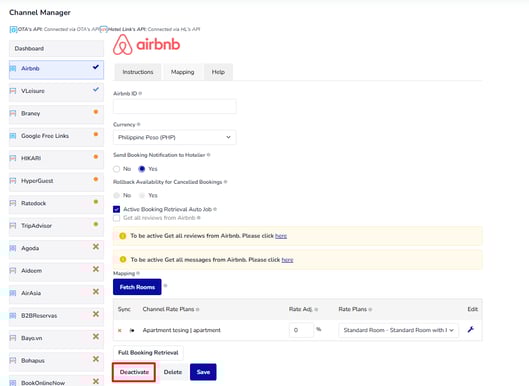Open the TripAdvisor channel

click(56, 226)
